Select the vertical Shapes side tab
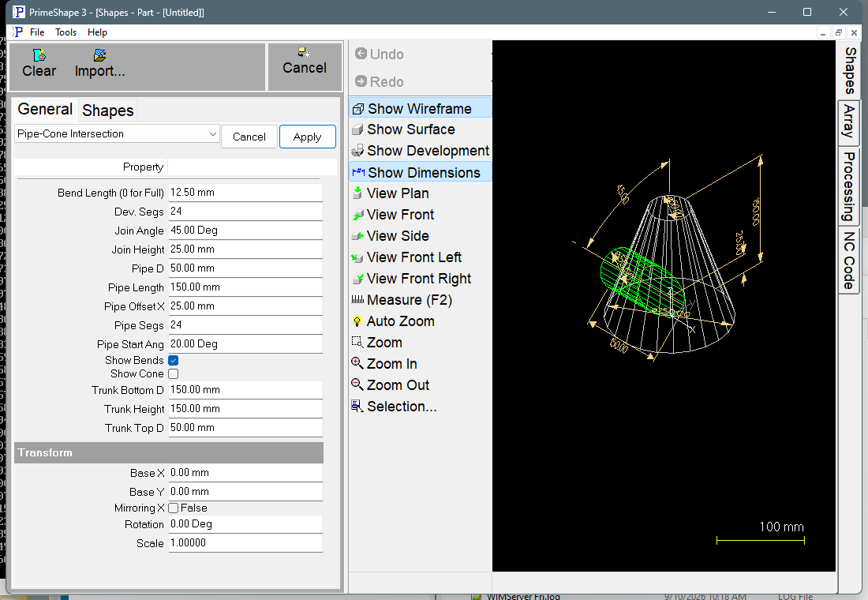Screen dimensions: 868x600 850,70
